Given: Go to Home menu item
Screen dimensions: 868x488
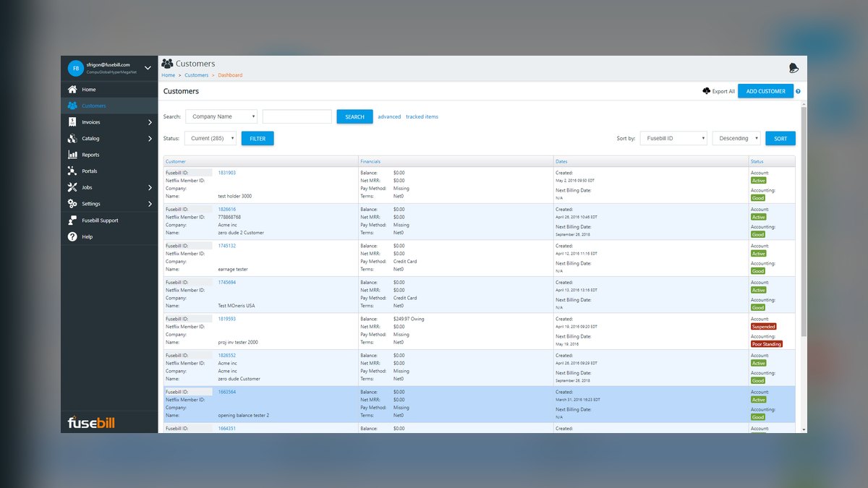Looking at the screenshot, I should tap(109, 90).
